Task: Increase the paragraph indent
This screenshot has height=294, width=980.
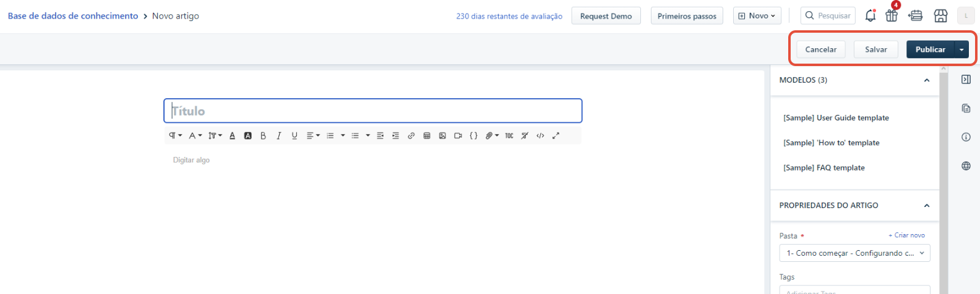Action: coord(395,136)
